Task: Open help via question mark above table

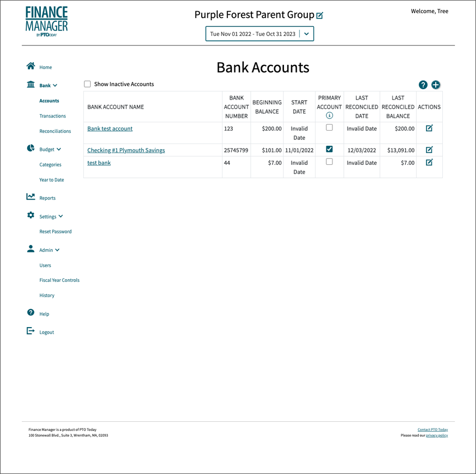Action: pos(423,85)
